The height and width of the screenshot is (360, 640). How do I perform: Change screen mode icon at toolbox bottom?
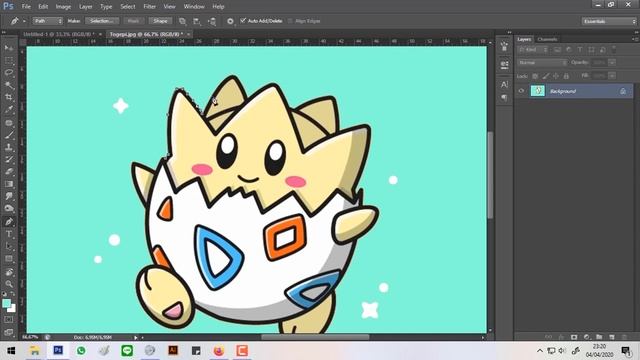pos(9,332)
